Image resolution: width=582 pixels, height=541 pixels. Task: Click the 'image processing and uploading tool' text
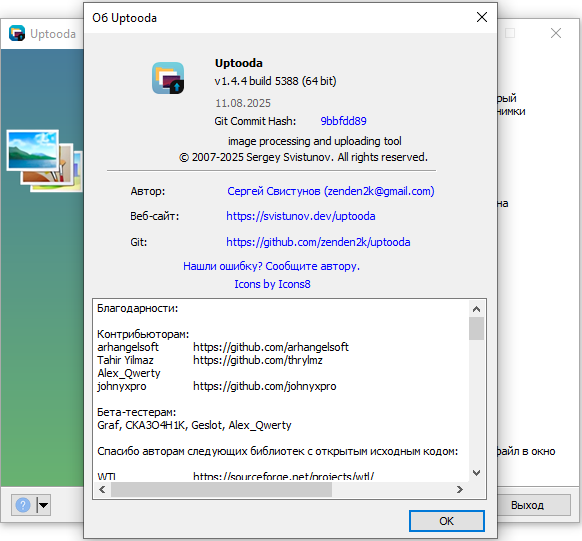click(x=315, y=141)
